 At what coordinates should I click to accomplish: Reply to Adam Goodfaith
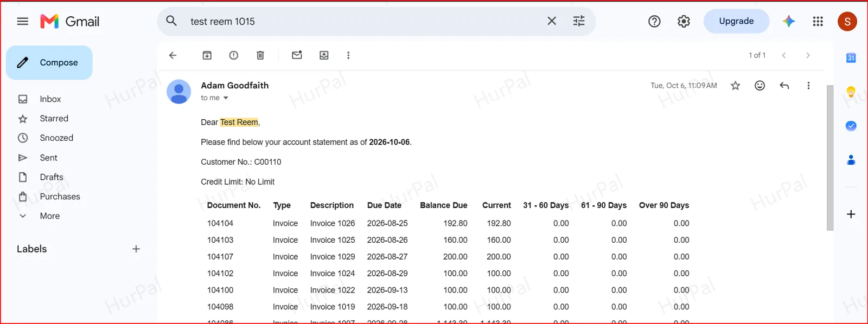point(784,86)
